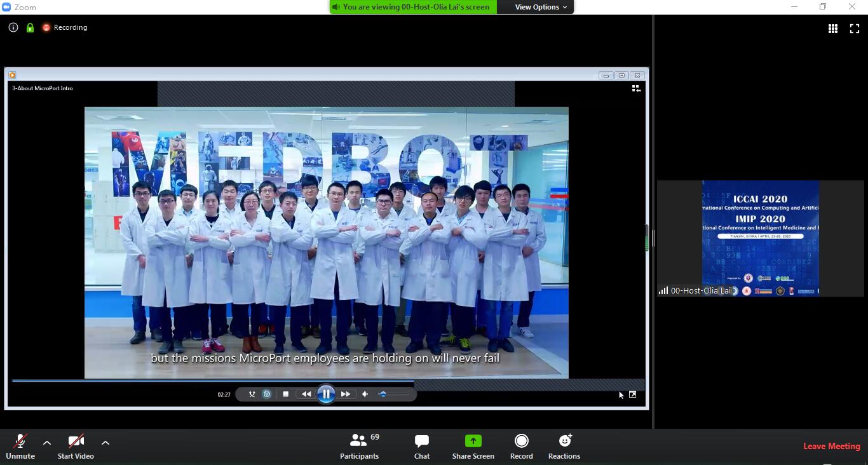Click the shared video content area
Viewport: 868px width, 465px height.
click(327, 243)
